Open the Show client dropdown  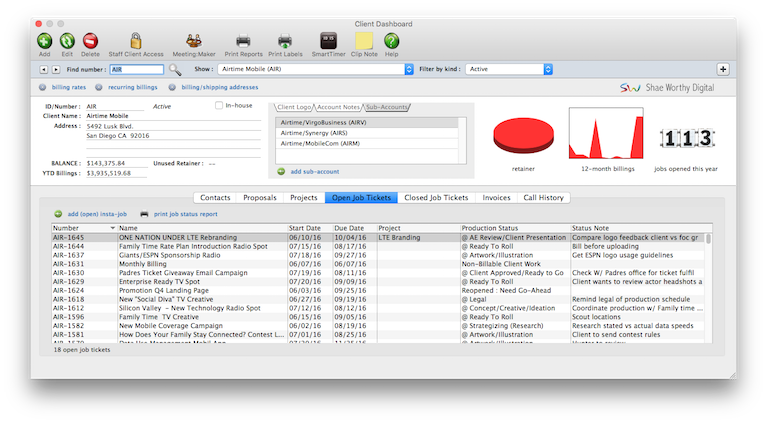[409, 70]
